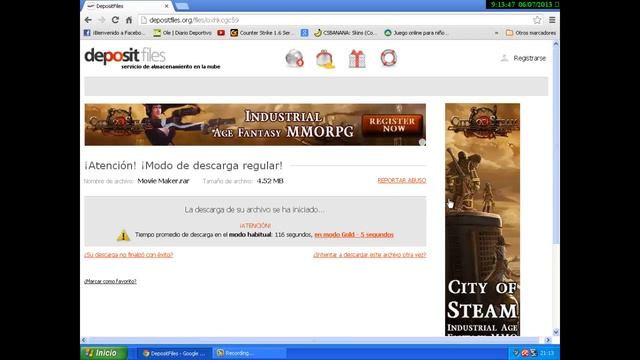640x360 pixels.
Task: Click the vertical scrollbar up arrow
Action: click(556, 44)
